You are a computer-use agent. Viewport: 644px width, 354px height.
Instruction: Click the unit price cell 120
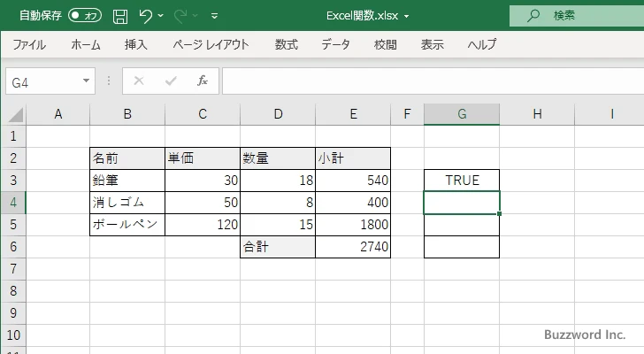[x=203, y=225]
